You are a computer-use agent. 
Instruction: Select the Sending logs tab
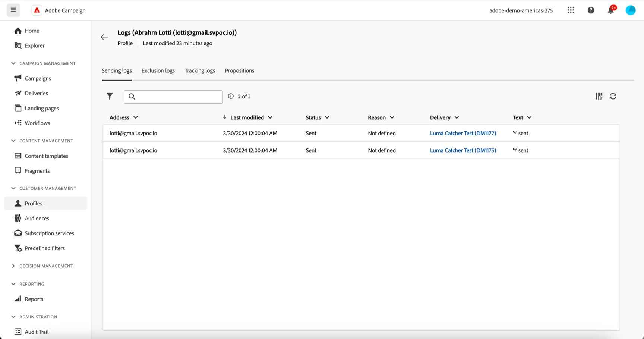point(117,70)
